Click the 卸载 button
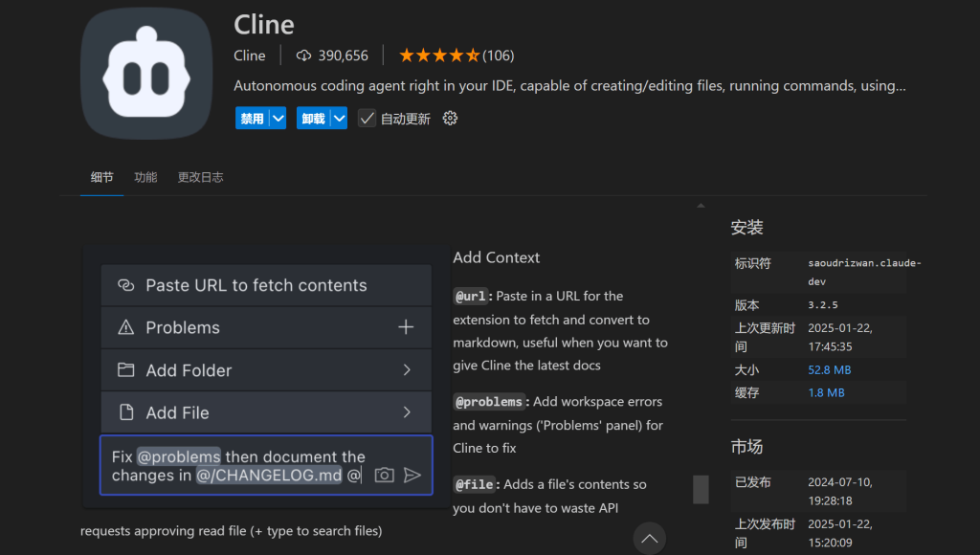This screenshot has width=980, height=555. point(312,119)
